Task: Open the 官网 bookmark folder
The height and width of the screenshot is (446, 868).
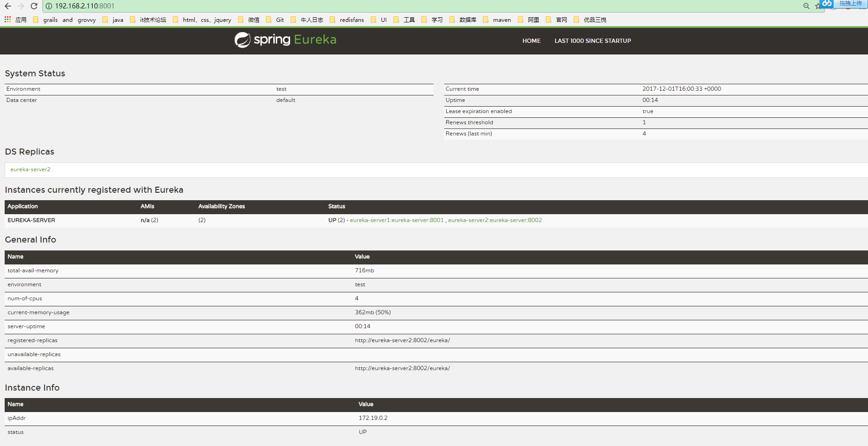Action: (x=556, y=20)
